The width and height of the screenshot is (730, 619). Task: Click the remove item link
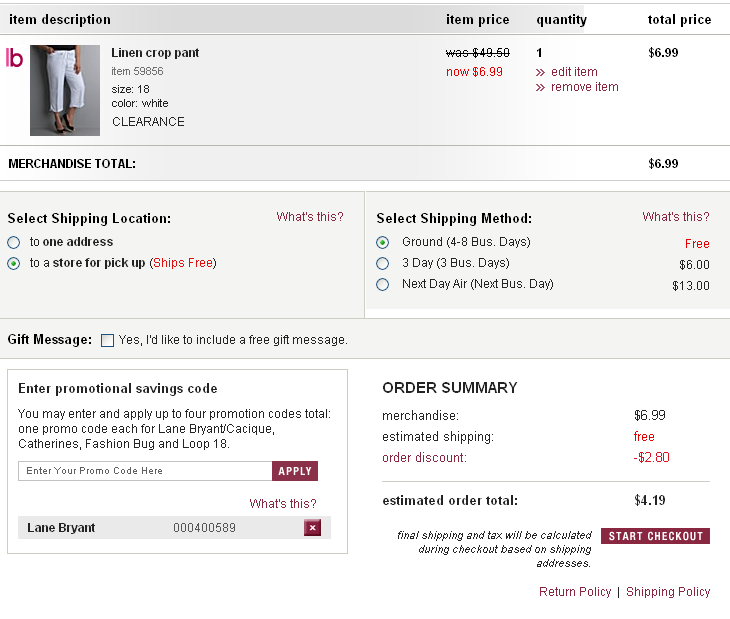point(584,87)
